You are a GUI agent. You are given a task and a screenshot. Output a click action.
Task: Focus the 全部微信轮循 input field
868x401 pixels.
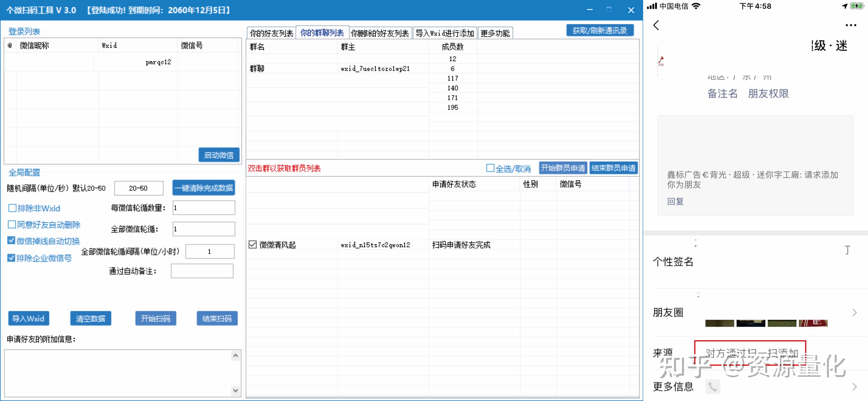coord(204,229)
